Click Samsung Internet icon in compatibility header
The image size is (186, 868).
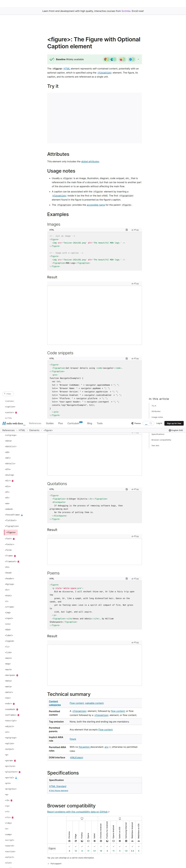point(126,841)
